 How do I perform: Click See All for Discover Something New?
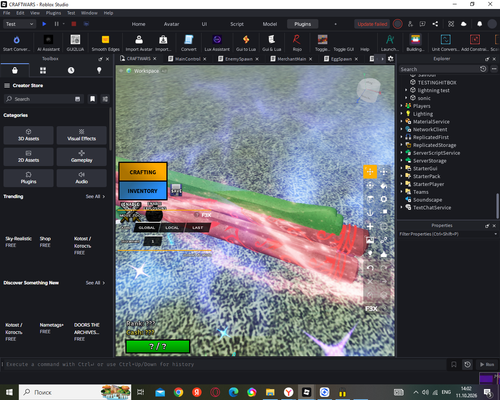click(x=95, y=283)
